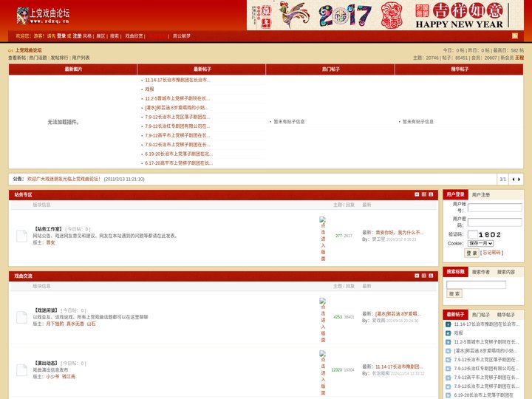Click the 2017 Happy New Year banner
Image resolution: width=532 pixels, height=399 pixels.
385,15
